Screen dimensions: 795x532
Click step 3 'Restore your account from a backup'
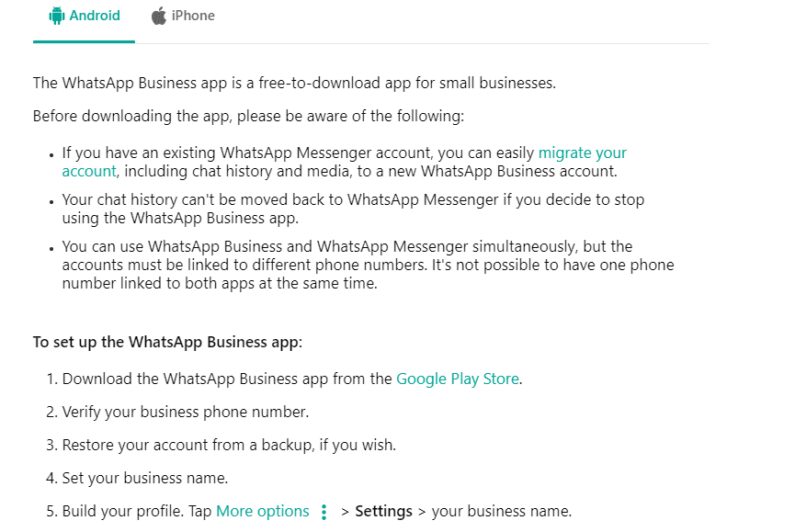coord(229,445)
